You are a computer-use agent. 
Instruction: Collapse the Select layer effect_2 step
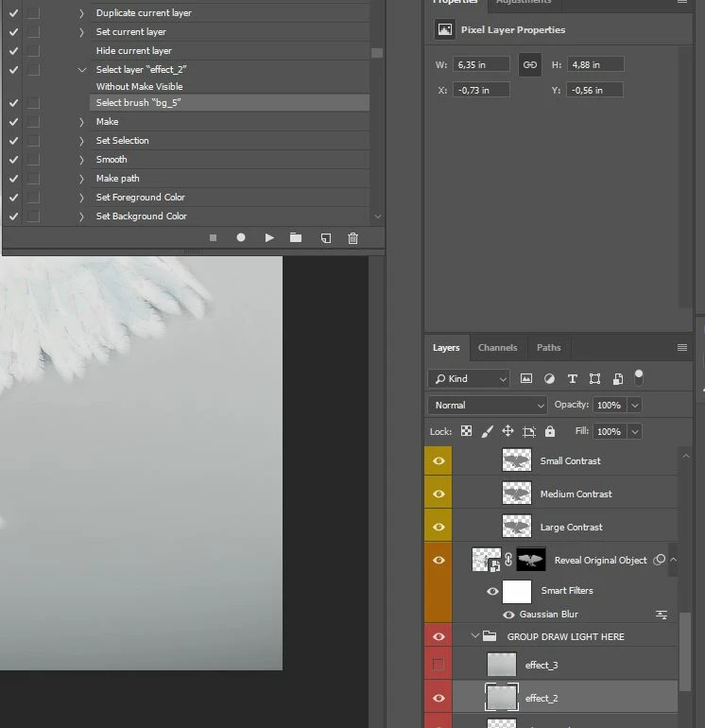click(82, 70)
